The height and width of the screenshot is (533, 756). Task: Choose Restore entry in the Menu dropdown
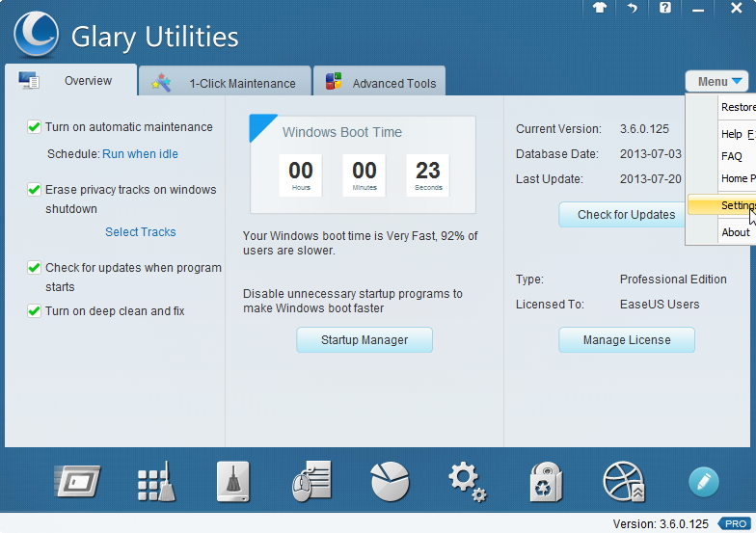pyautogui.click(x=721, y=107)
